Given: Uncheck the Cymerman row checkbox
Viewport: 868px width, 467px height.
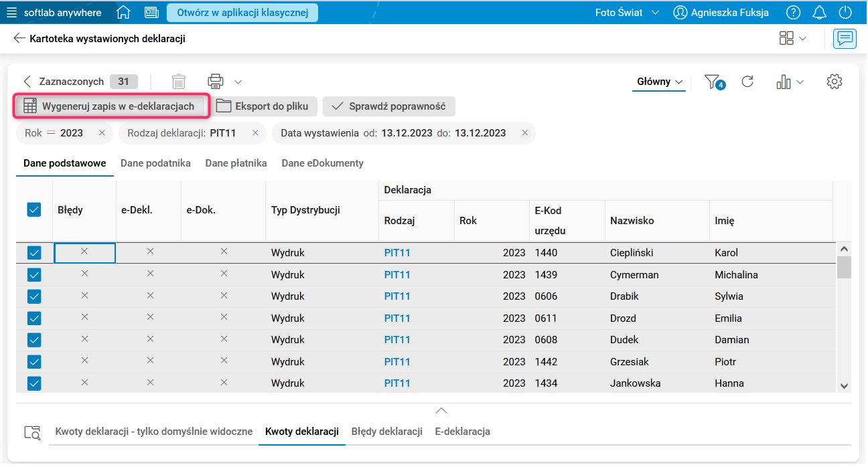Looking at the screenshot, I should [x=34, y=275].
